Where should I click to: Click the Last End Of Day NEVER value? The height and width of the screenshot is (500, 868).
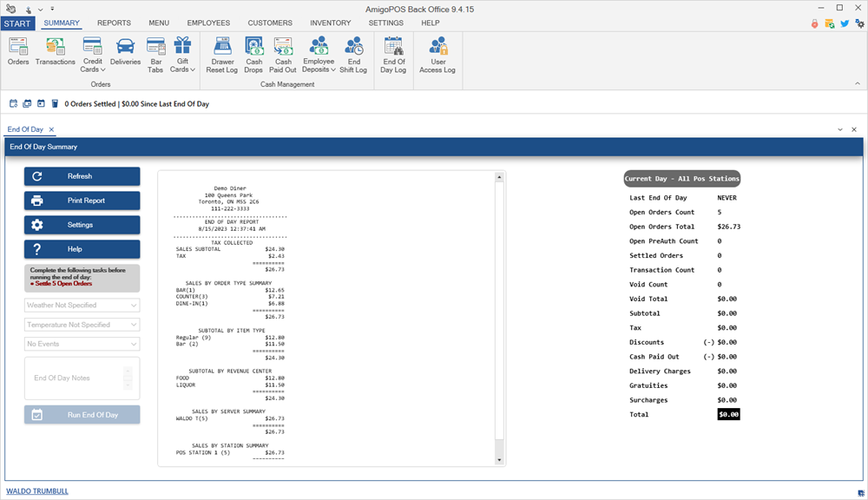coord(727,198)
